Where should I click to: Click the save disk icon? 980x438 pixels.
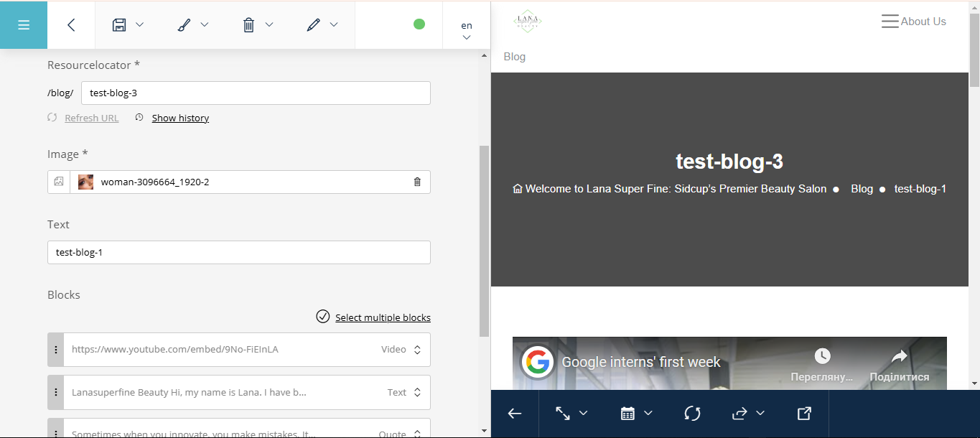pos(119,25)
